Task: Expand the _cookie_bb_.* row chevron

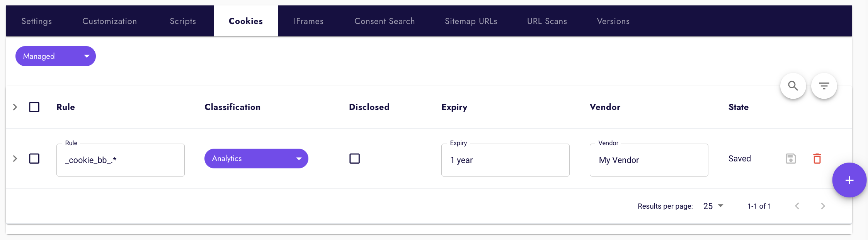Action: coord(15,158)
